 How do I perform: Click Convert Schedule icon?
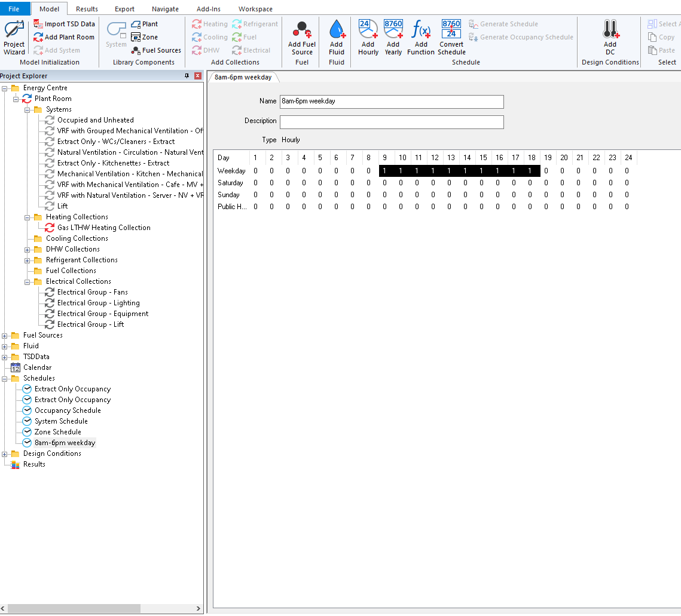451,29
